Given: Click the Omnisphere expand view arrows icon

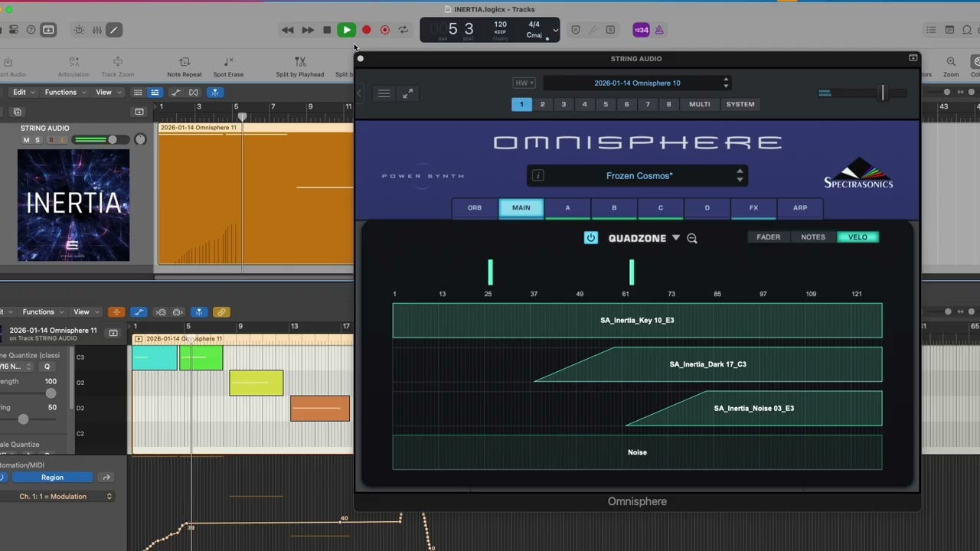Looking at the screenshot, I should click(x=408, y=93).
